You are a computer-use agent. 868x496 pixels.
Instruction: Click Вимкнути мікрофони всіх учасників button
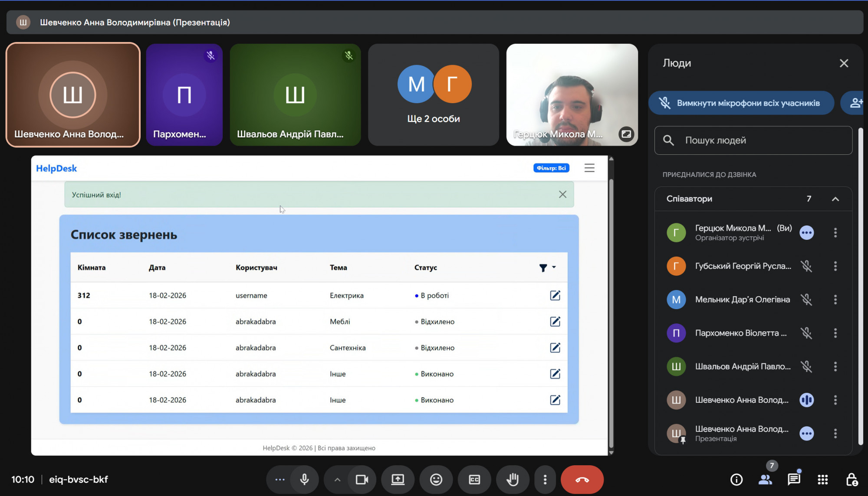pyautogui.click(x=741, y=103)
